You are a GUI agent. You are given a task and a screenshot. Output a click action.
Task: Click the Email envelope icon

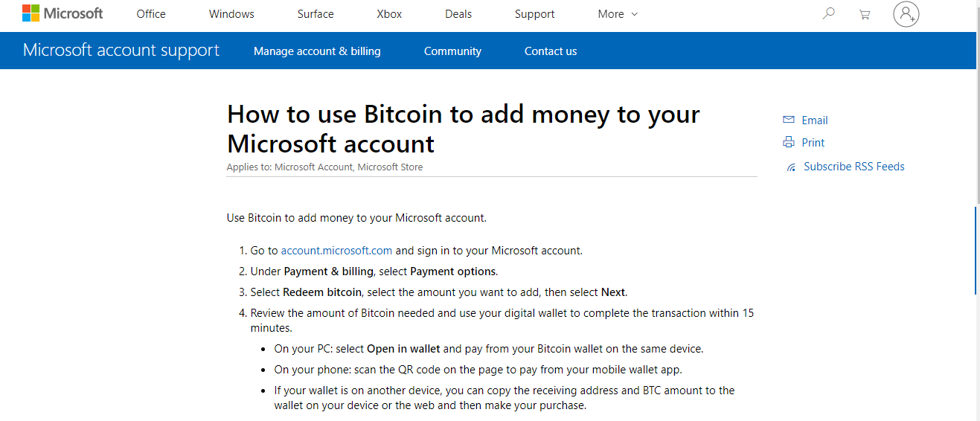click(789, 120)
